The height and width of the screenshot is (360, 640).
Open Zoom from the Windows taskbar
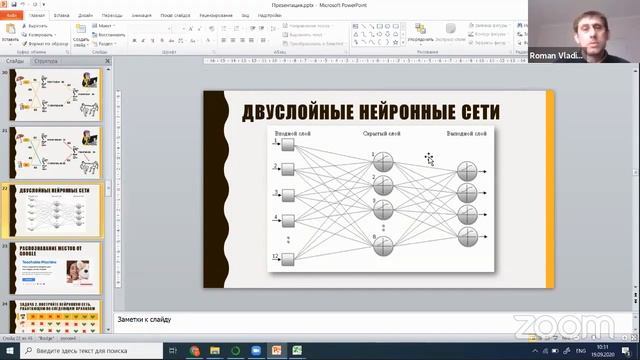(256, 351)
